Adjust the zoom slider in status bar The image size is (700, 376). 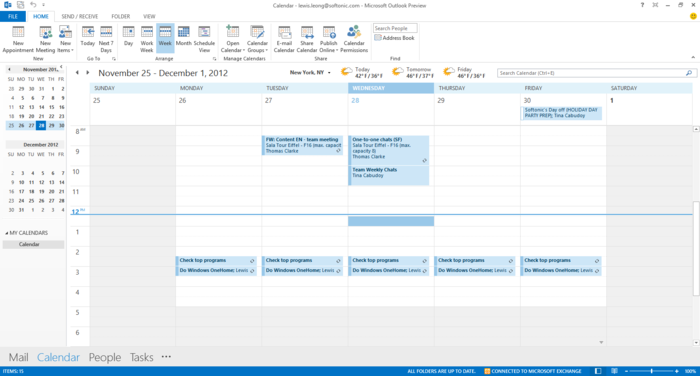pos(651,371)
